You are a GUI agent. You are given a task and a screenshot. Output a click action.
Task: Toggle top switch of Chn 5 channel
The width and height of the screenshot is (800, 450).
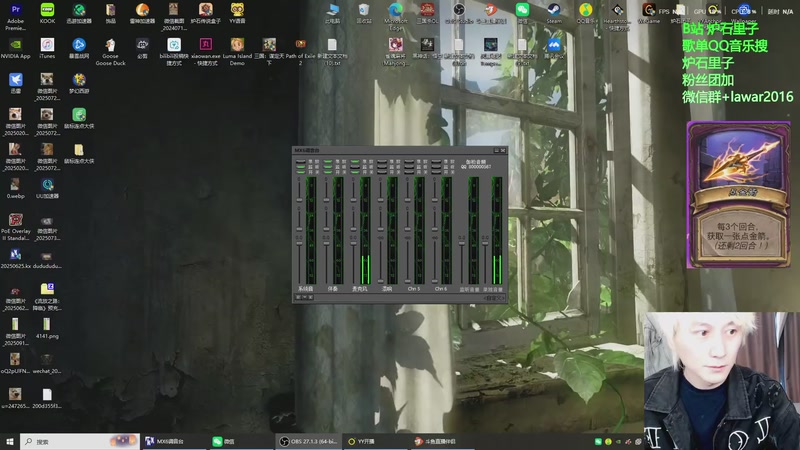(409, 161)
